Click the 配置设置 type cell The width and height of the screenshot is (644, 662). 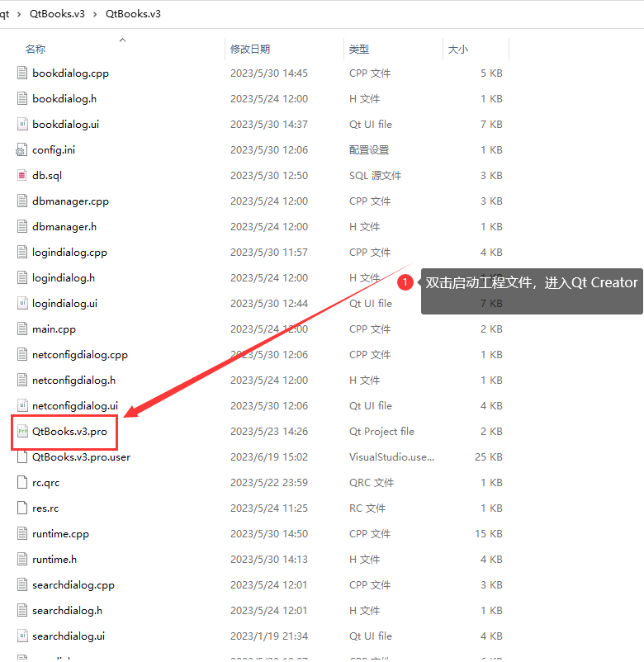tap(369, 150)
